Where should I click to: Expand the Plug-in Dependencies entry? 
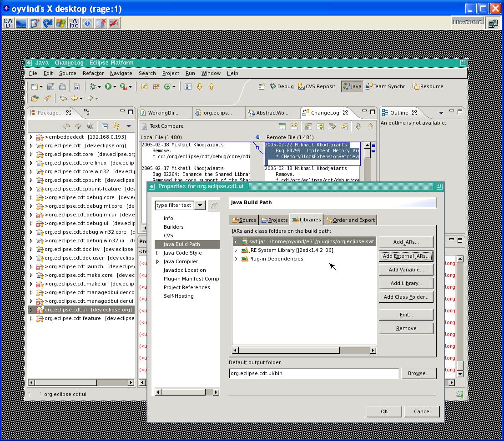[x=236, y=259]
